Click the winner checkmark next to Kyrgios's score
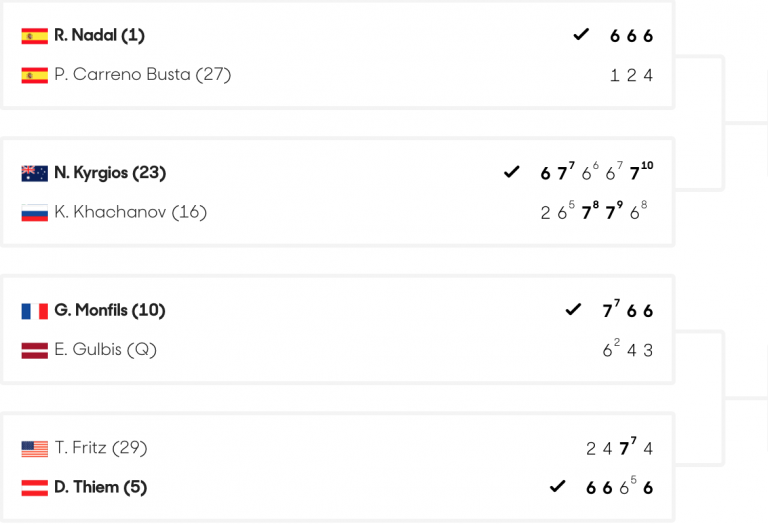Image resolution: width=768 pixels, height=524 pixels. pos(511,172)
